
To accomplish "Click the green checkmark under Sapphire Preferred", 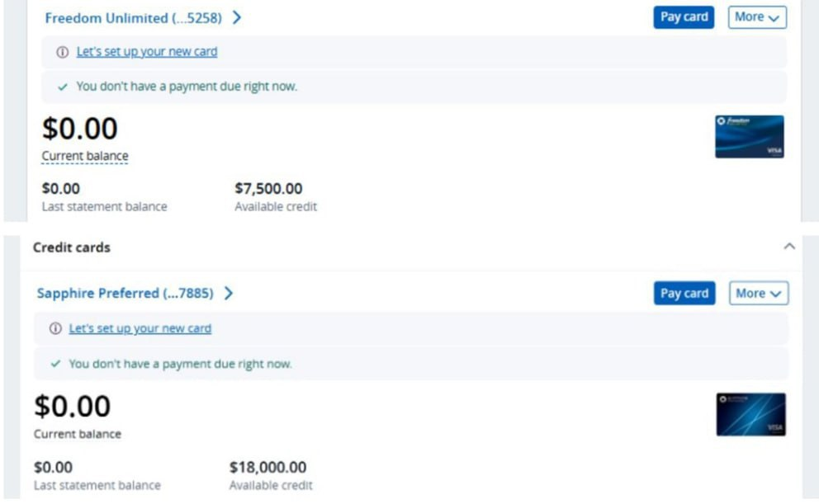I will (x=55, y=364).
